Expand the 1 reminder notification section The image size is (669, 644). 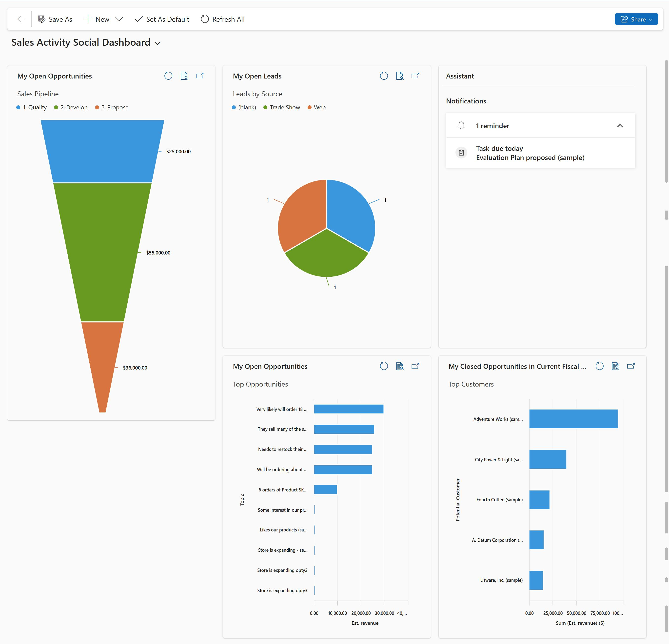(621, 125)
